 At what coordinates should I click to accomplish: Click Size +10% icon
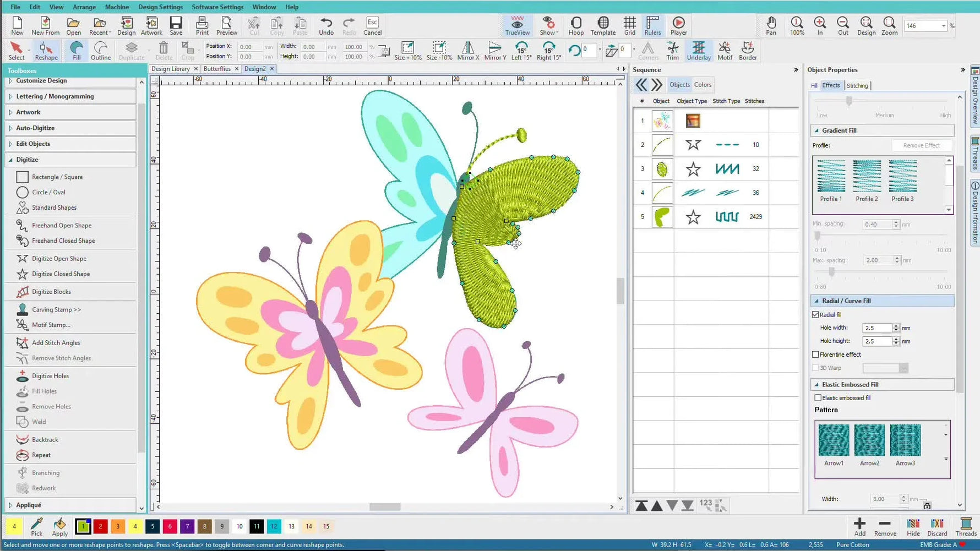tap(408, 51)
